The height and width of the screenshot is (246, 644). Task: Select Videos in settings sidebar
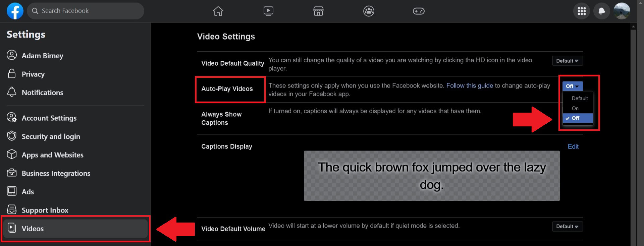[x=75, y=228]
